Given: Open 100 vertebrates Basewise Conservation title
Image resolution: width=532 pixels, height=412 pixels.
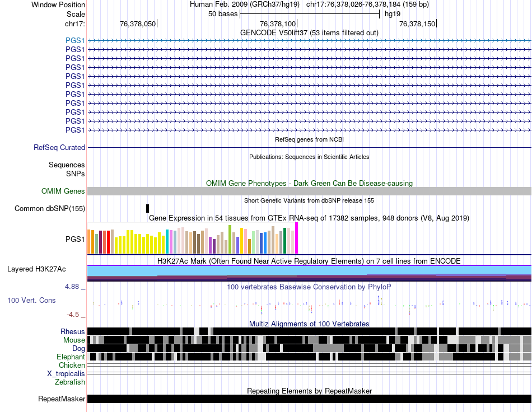Looking at the screenshot, I should click(x=309, y=287).
